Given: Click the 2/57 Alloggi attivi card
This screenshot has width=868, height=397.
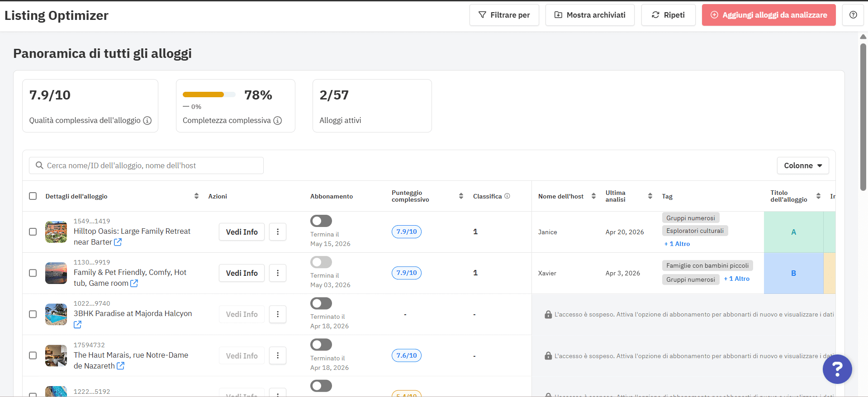Looking at the screenshot, I should [372, 106].
